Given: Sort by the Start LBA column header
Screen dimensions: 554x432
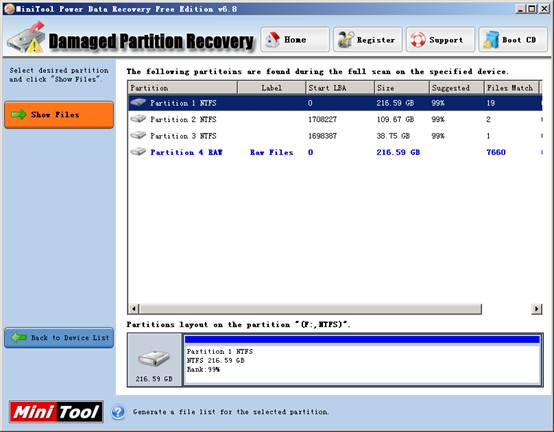Looking at the screenshot, I should tap(340, 88).
